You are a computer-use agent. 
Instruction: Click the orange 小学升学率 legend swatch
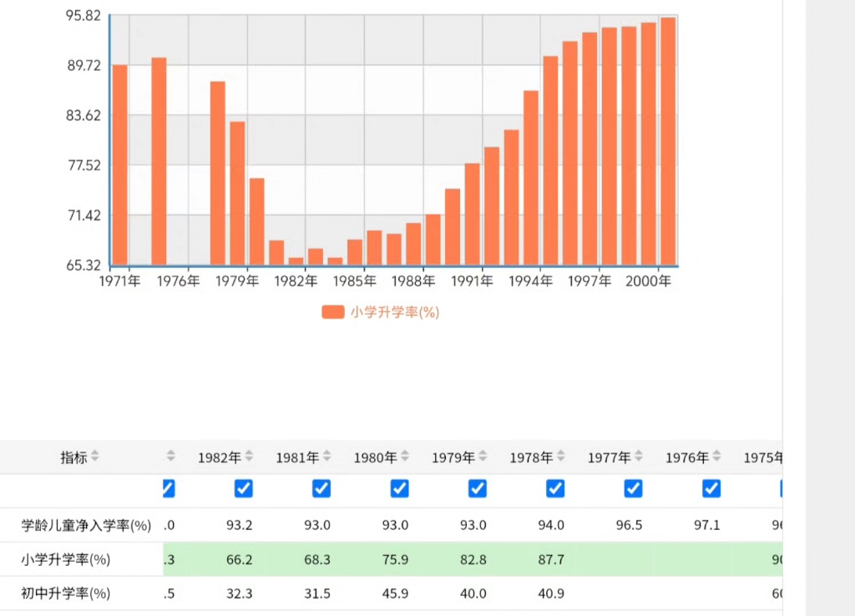[332, 312]
